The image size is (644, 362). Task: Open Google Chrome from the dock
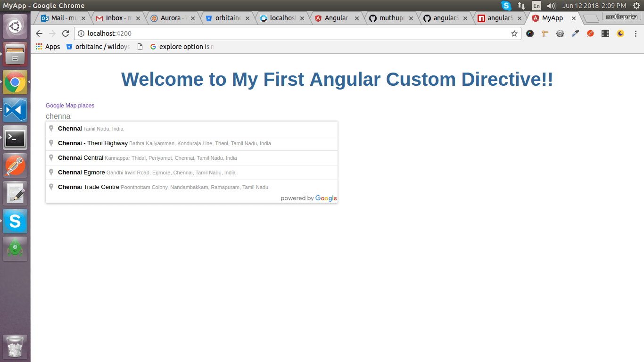pyautogui.click(x=15, y=82)
